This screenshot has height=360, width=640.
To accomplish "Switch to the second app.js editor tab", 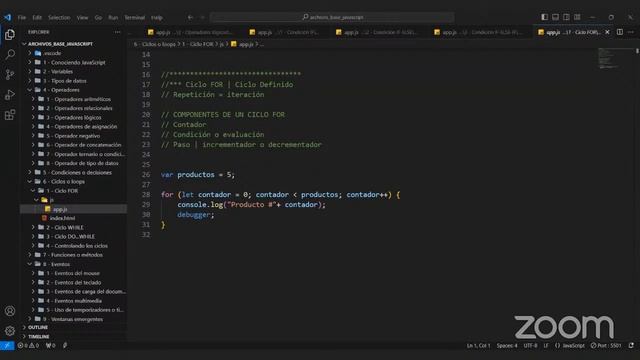I will click(284, 32).
